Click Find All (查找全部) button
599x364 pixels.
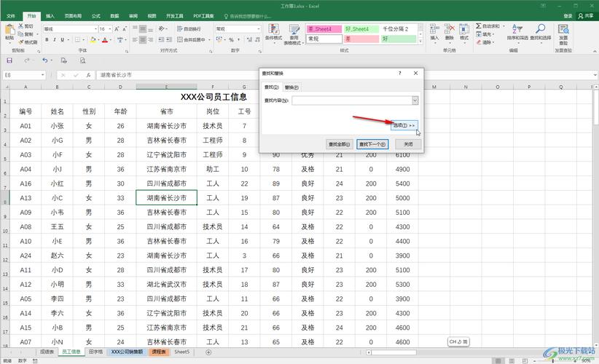(x=340, y=144)
